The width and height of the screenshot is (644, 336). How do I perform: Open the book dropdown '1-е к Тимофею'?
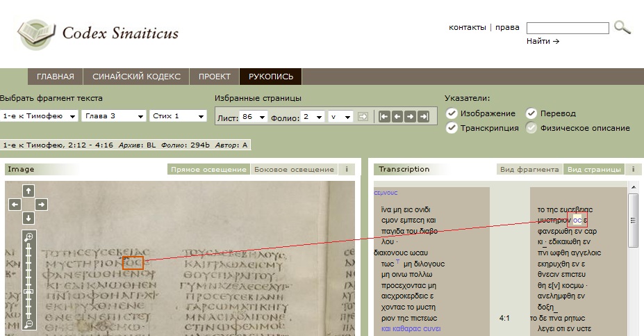[x=39, y=116]
